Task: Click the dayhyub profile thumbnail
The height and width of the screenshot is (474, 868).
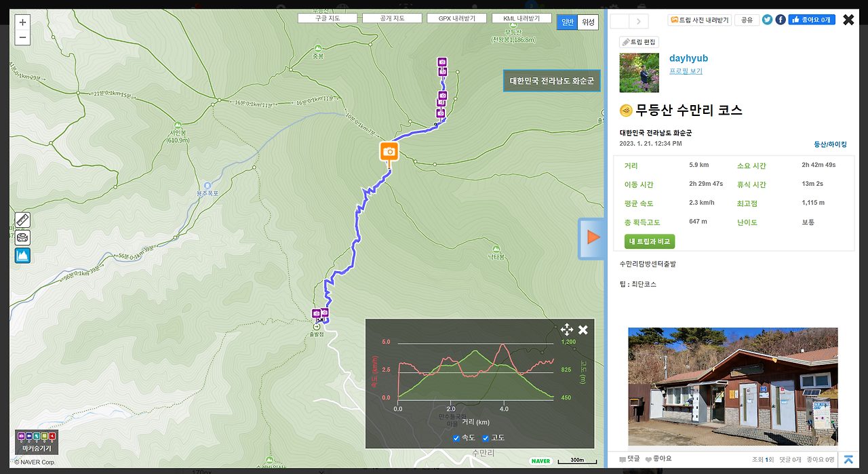Action: (639, 73)
